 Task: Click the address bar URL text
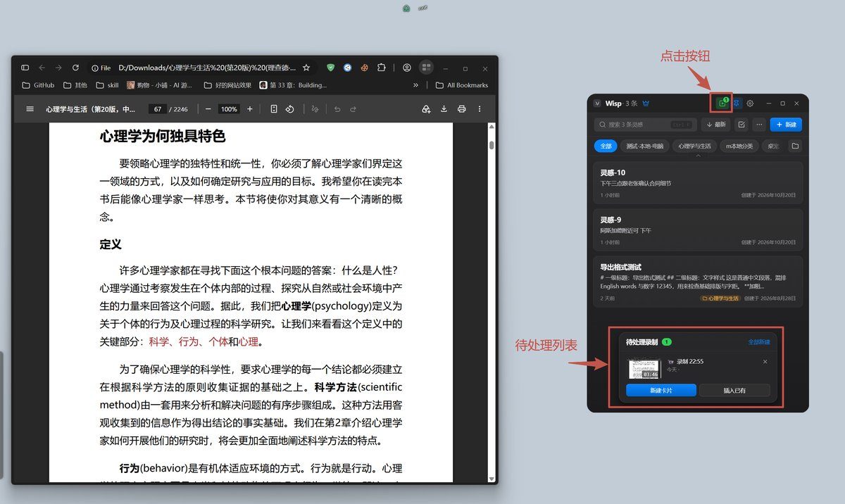207,68
